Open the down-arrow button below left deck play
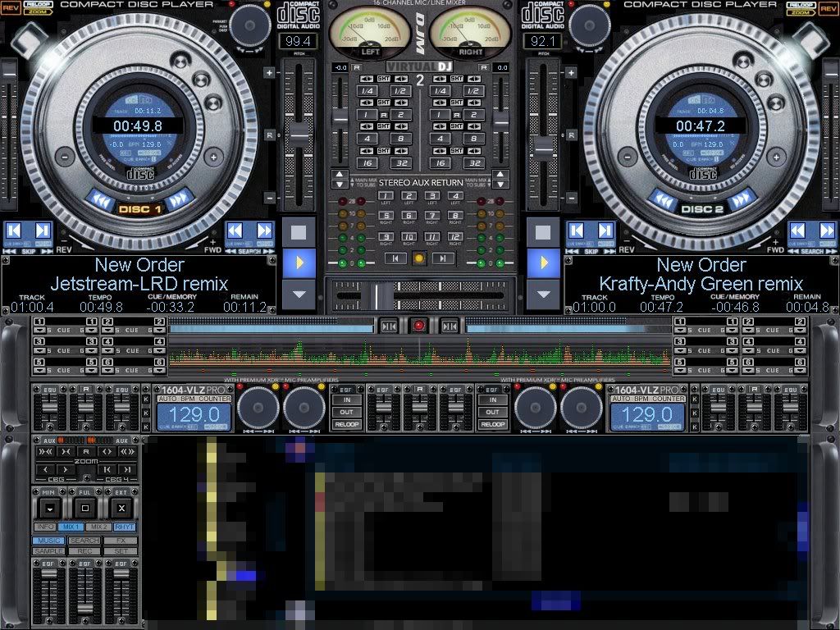Screen dimensions: 840x630 pos(299,294)
